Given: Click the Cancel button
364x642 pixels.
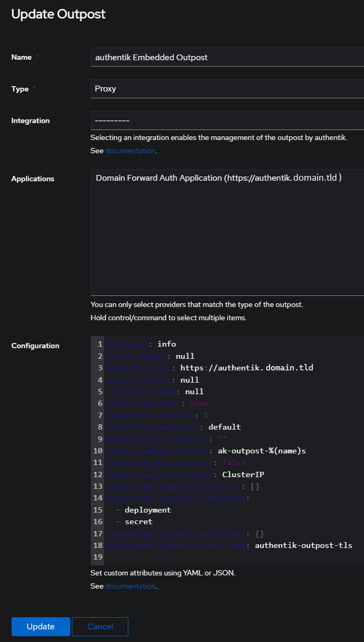Looking at the screenshot, I should tap(100, 626).
